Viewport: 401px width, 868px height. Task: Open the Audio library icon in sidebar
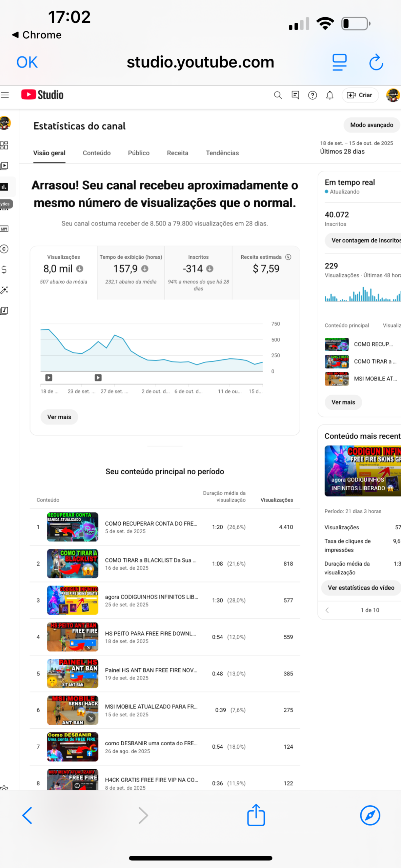tap(4, 311)
